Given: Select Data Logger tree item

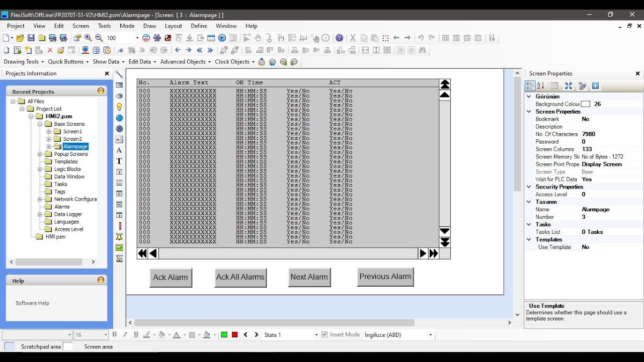Looking at the screenshot, I should (68, 214).
